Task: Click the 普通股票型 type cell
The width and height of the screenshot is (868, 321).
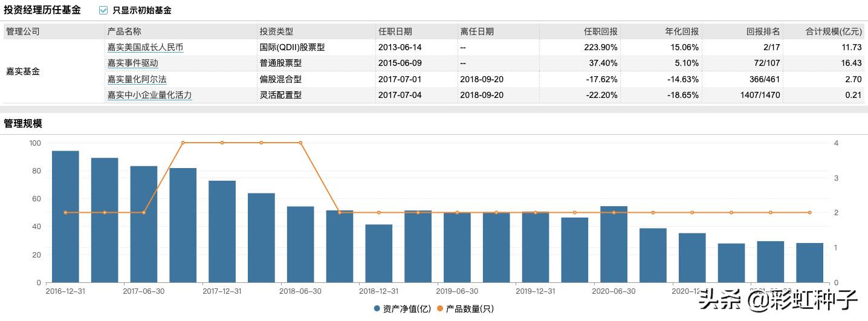Action: pos(280,63)
